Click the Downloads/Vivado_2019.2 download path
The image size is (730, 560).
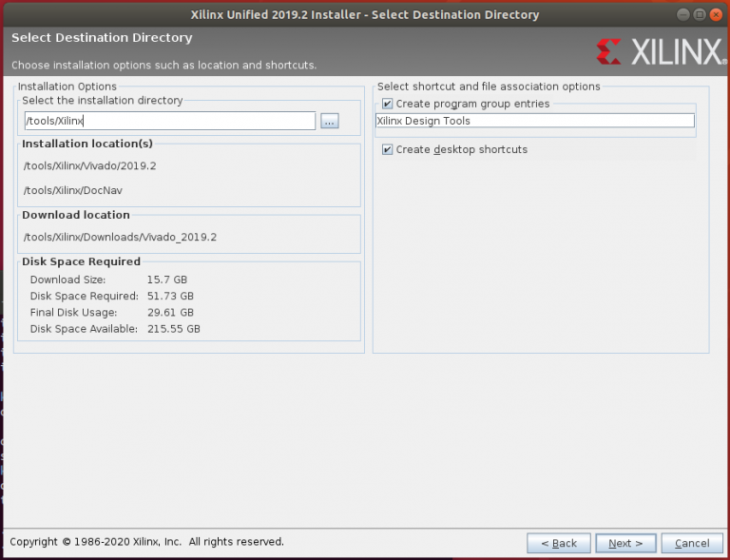tap(120, 237)
